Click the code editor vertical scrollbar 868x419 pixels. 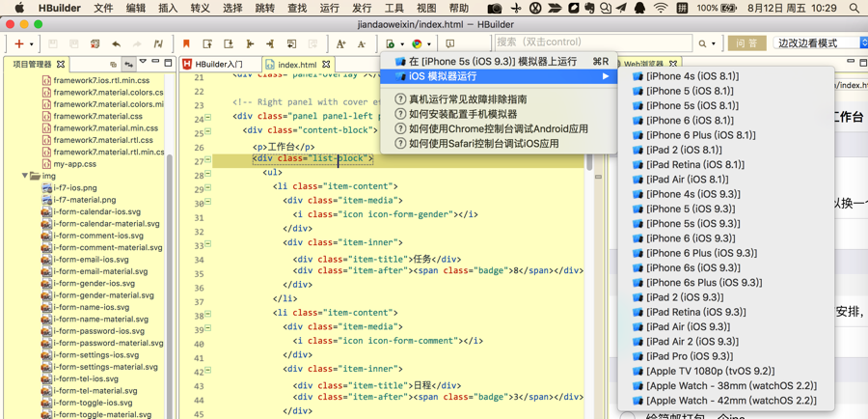point(589,163)
